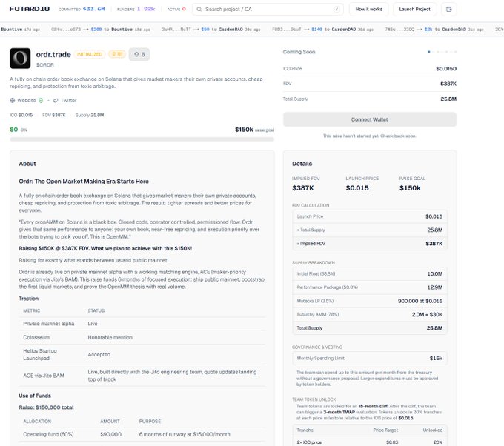Click the Traction subheading
Screen dimensions: 504x446
click(x=29, y=298)
